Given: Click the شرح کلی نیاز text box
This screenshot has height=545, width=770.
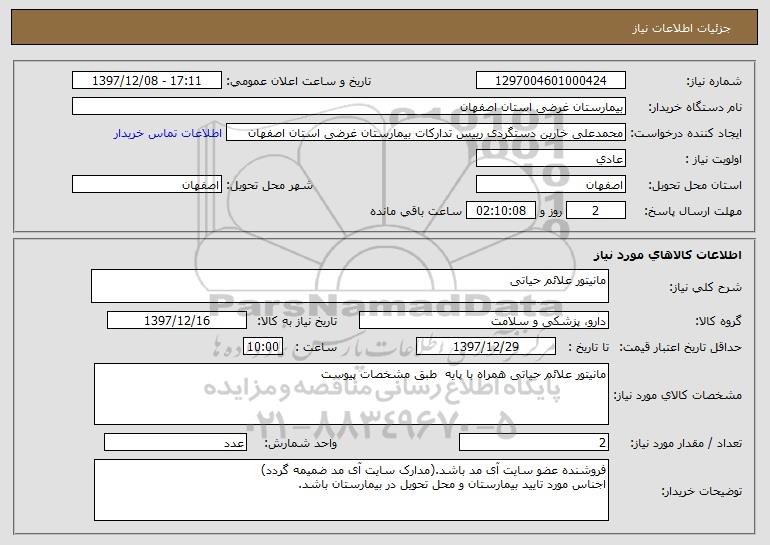Looking at the screenshot, I should [350, 286].
